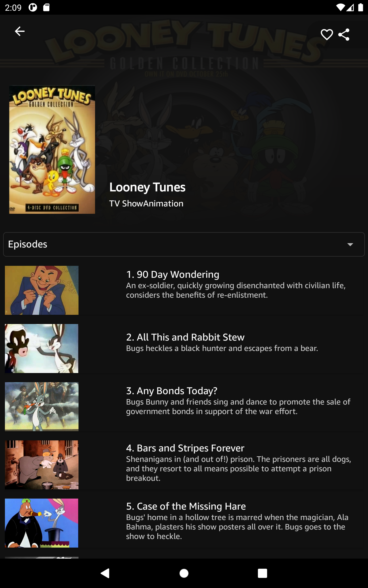Open the Any Bonds Today? thumbnail image
The image size is (368, 588).
point(42,407)
